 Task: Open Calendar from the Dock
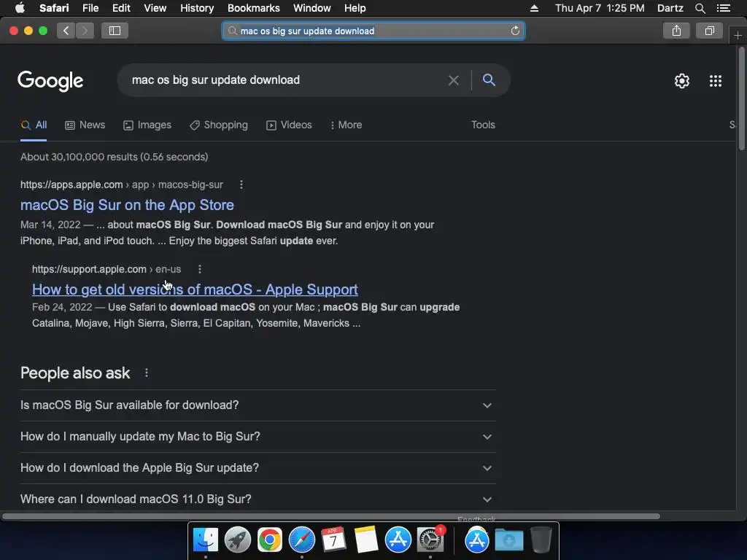coord(333,540)
